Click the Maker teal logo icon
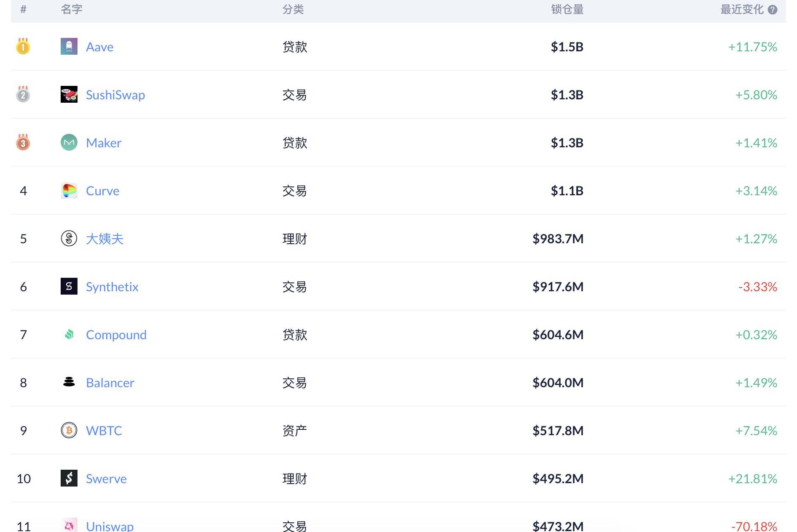The width and height of the screenshot is (797, 532). tap(69, 143)
